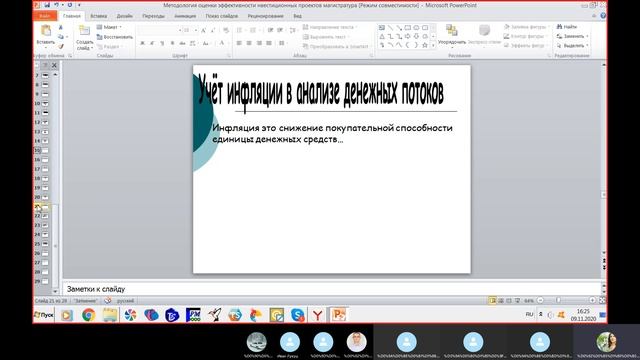Click spell check icon in status bar
This screenshot has height=360, width=640.
pyautogui.click(x=108, y=301)
